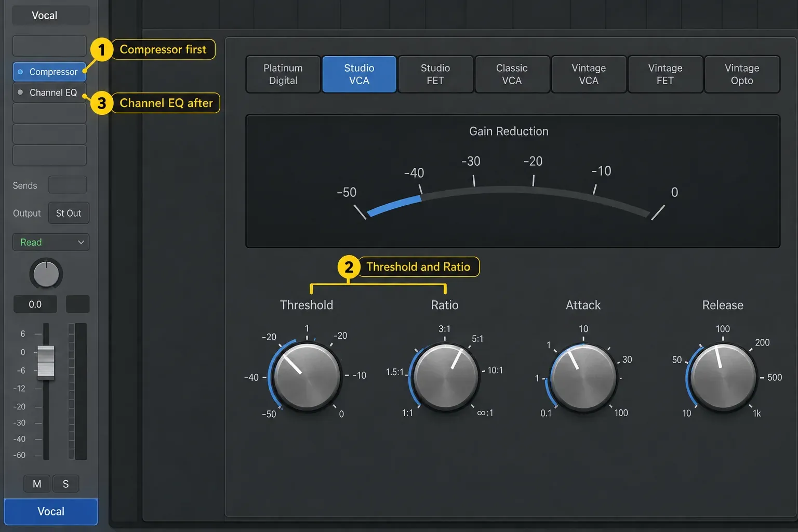
Task: Solo the Vocal channel strip
Action: 65,484
